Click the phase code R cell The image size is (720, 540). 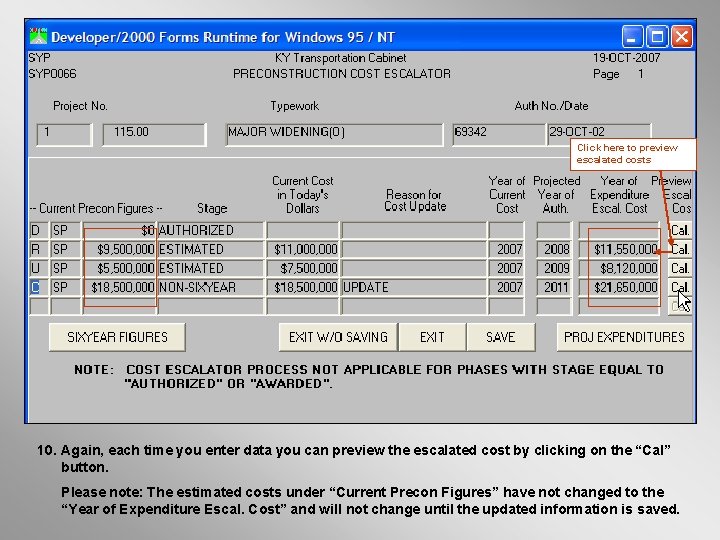tap(39, 249)
